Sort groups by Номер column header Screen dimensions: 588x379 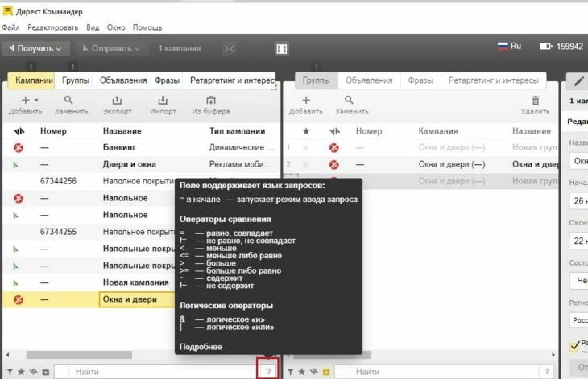point(369,131)
